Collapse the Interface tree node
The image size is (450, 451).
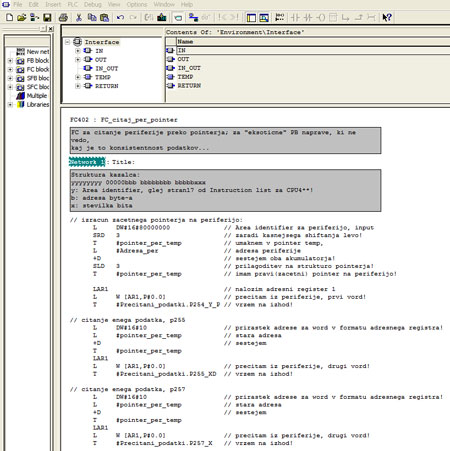68,42
